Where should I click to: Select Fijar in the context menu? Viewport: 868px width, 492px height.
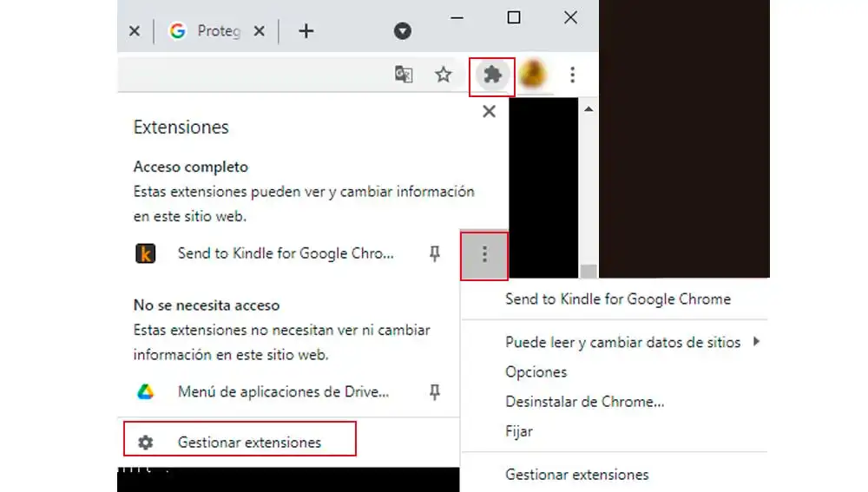519,431
